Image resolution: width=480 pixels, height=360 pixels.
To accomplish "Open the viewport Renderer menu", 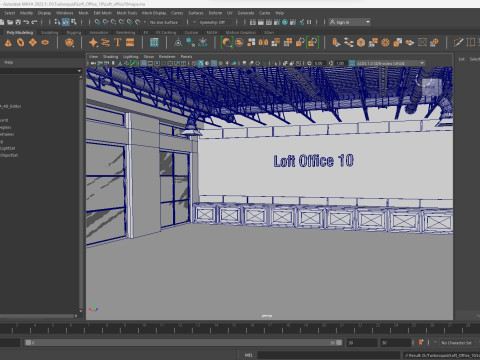I will pos(167,57).
